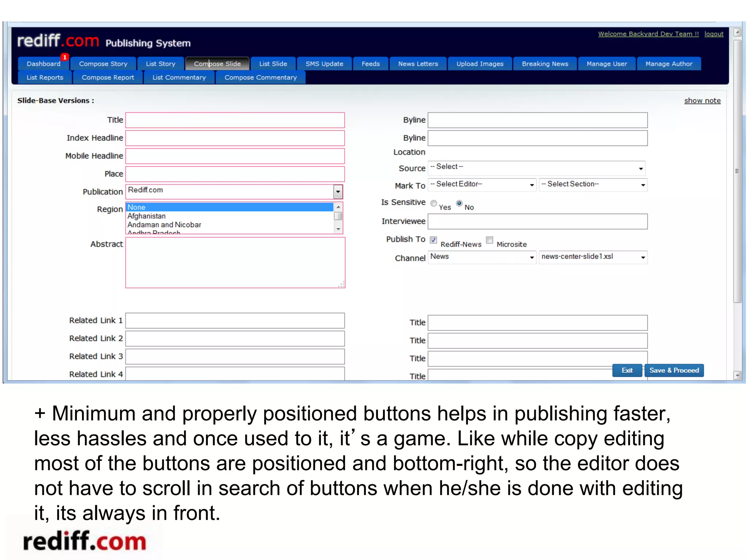Click the logout link
This screenshot has width=747, height=560.
click(x=714, y=34)
